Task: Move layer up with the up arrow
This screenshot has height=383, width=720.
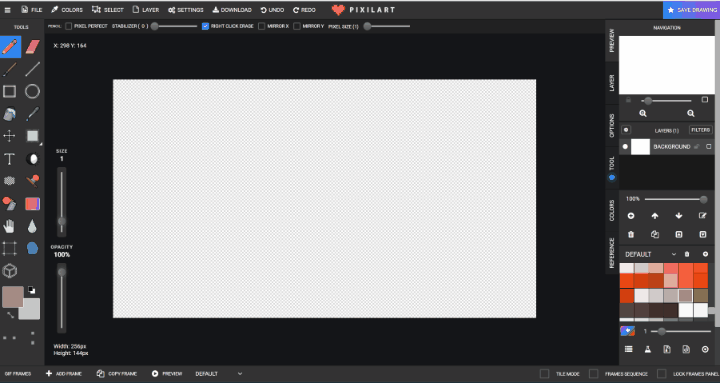Action: coord(655,216)
